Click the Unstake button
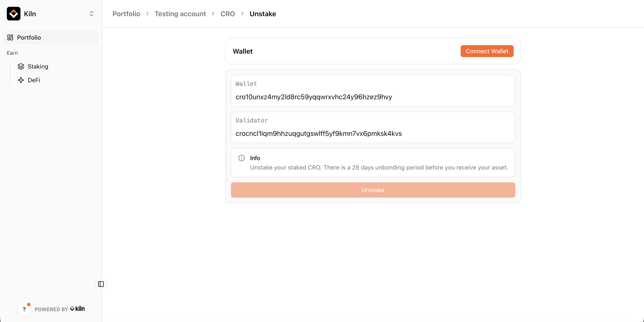The image size is (644, 322). (373, 190)
